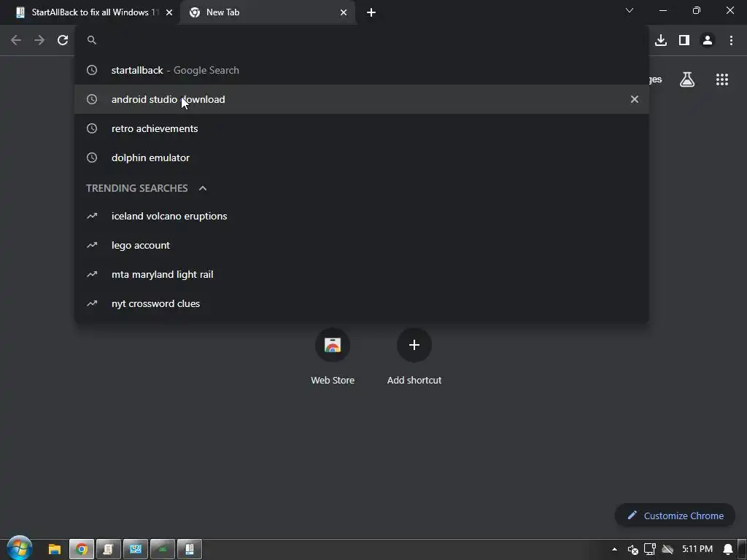Focus the address bar input field

point(362,40)
